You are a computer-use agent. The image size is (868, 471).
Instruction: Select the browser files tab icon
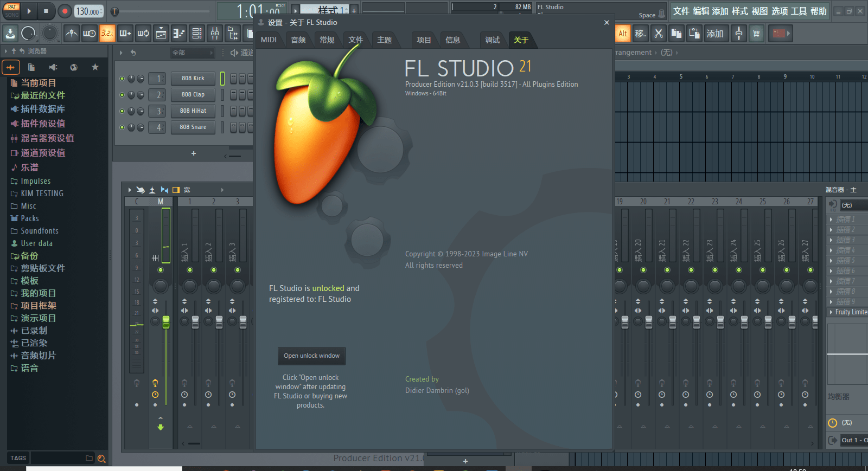coord(31,67)
